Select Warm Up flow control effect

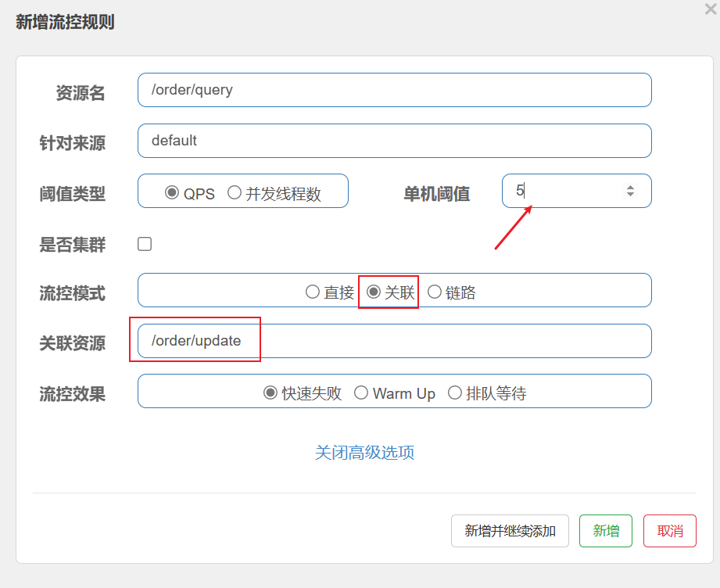(x=361, y=393)
